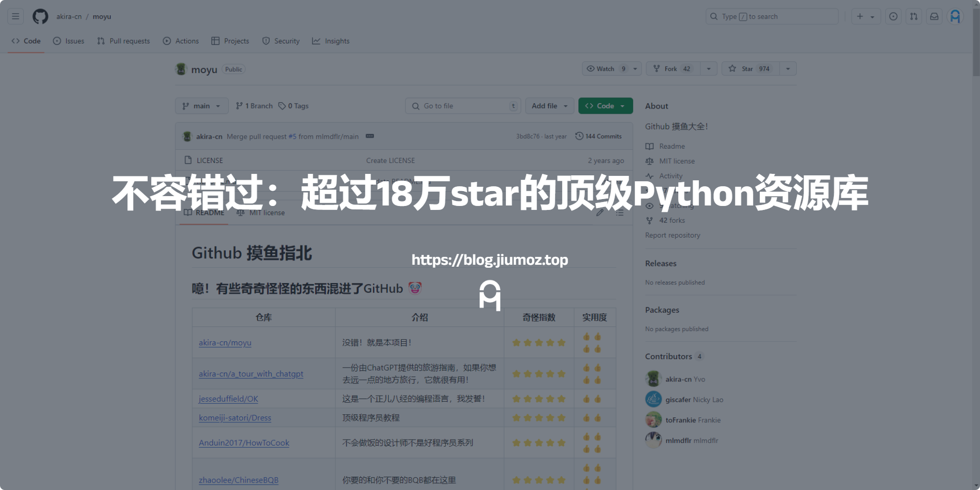Open the Add file dropdown
980x490 pixels.
click(549, 106)
